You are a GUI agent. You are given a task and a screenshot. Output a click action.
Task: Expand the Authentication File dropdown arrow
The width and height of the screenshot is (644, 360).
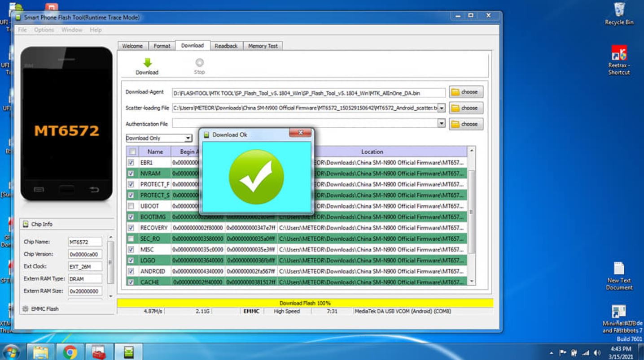(442, 124)
